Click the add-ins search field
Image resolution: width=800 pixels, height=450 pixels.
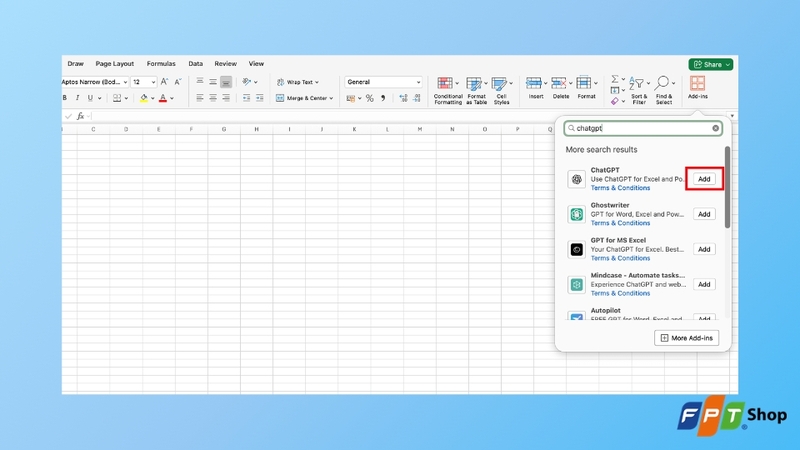(643, 129)
